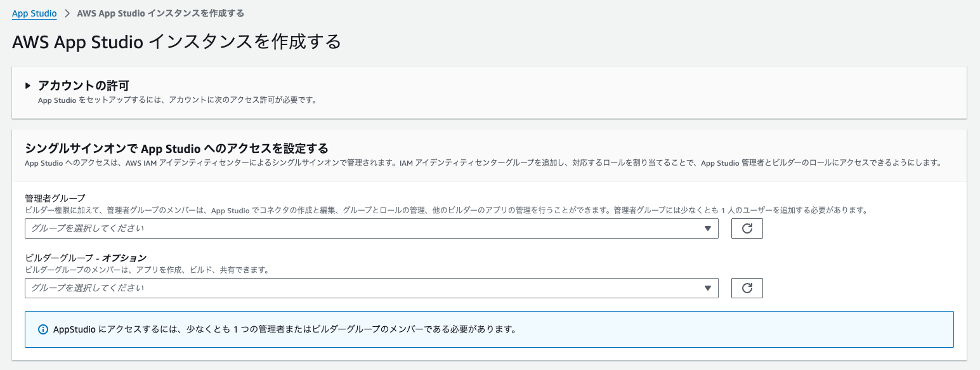
Task: Open the ビルダーグループ group dropdown
Action: pyautogui.click(x=371, y=288)
